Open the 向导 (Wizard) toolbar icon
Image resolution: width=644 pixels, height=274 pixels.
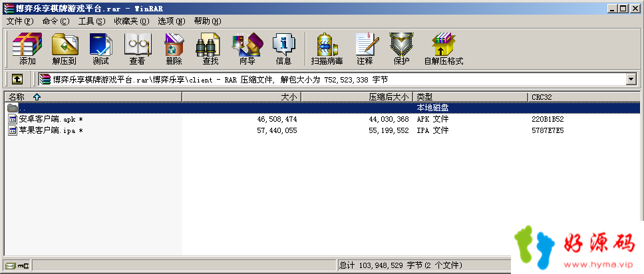(x=247, y=45)
